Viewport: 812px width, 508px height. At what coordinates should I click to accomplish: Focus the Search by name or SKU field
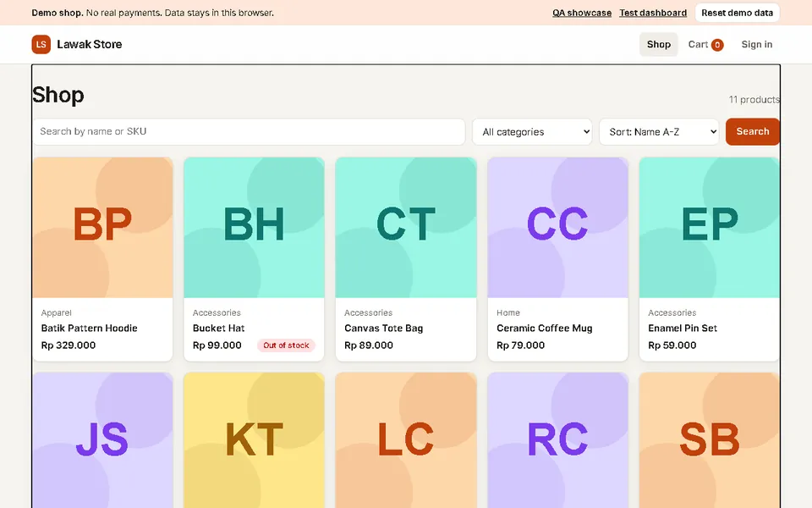point(249,132)
